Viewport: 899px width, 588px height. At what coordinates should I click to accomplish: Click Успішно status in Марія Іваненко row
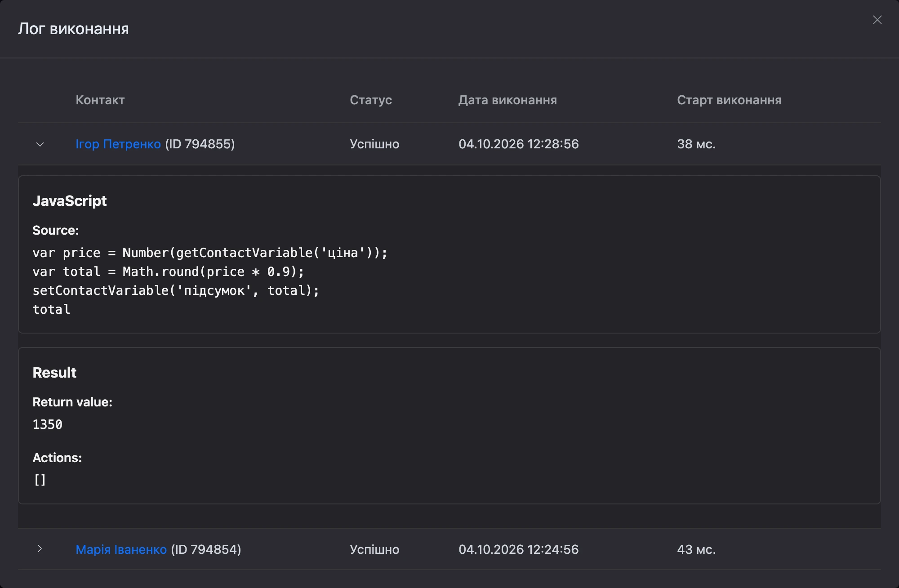point(374,549)
